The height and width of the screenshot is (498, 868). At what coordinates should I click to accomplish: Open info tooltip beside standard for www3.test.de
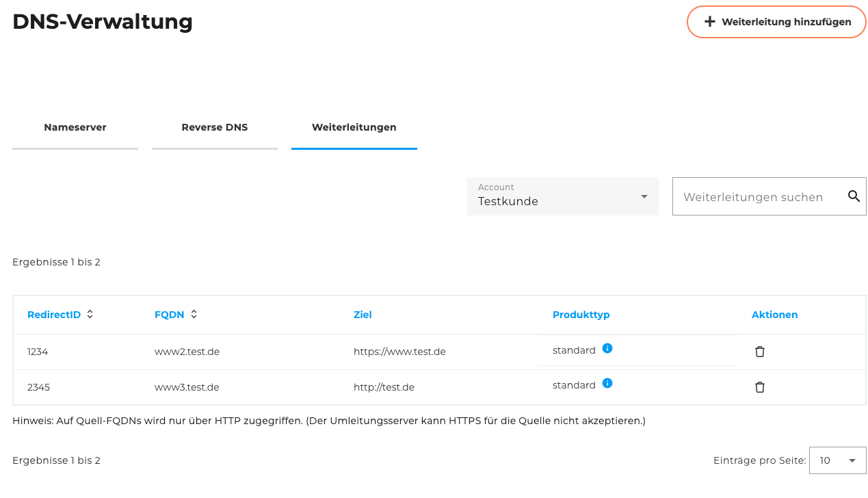point(607,383)
